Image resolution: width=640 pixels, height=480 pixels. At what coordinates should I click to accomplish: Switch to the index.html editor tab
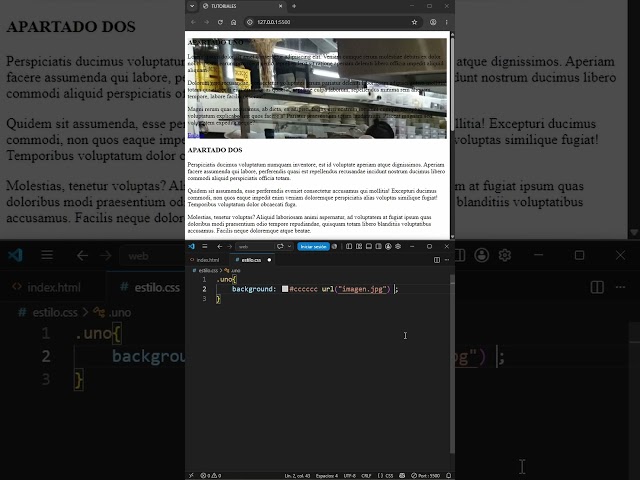[207, 260]
